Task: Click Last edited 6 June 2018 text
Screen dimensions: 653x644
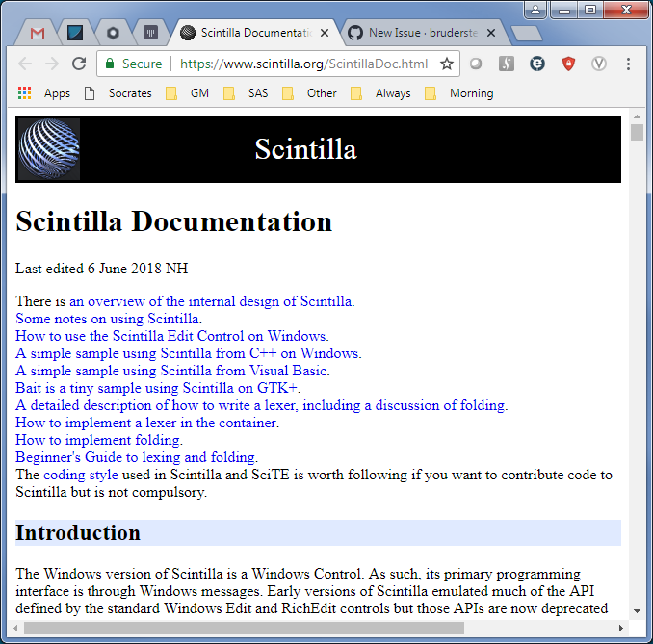Action: click(102, 269)
